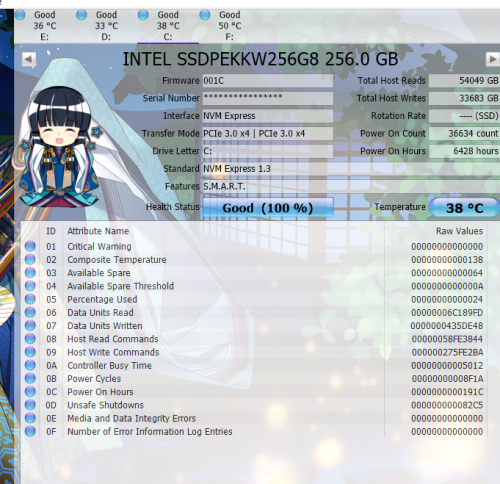The image size is (500, 484).
Task: Select the Percentage Used attribute name
Action: (102, 299)
